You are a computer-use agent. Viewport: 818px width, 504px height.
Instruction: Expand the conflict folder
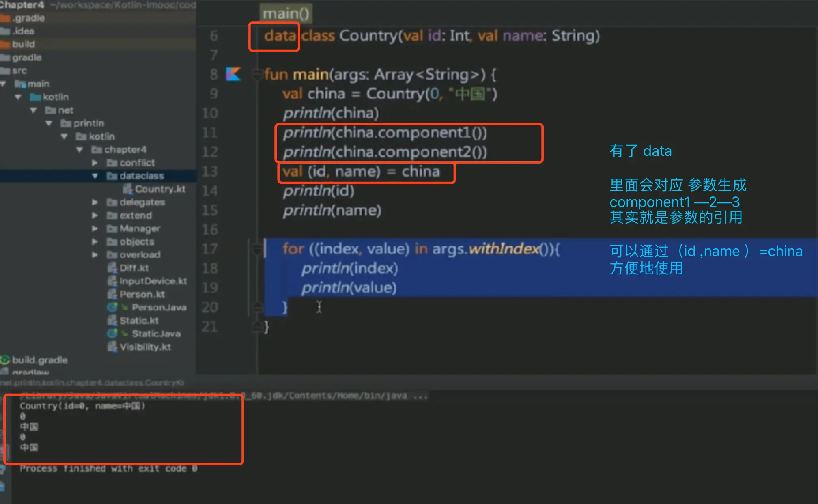pyautogui.click(x=95, y=163)
